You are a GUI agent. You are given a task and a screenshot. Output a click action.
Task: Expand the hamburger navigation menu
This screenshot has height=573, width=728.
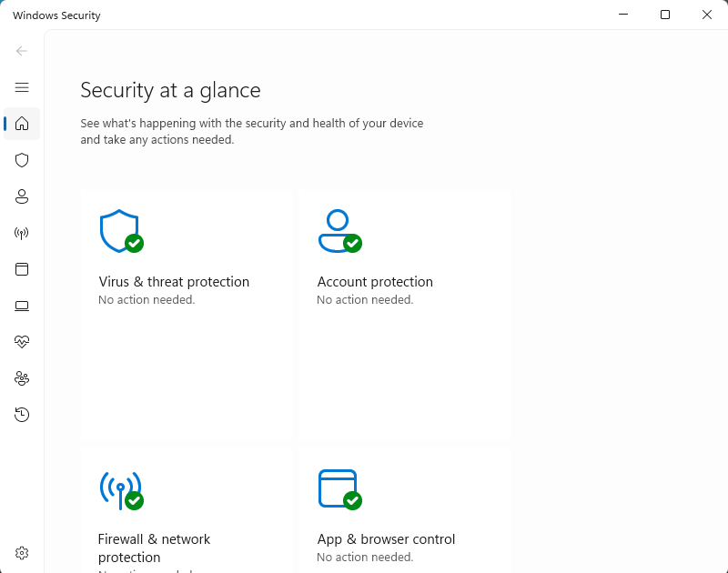pyautogui.click(x=22, y=87)
